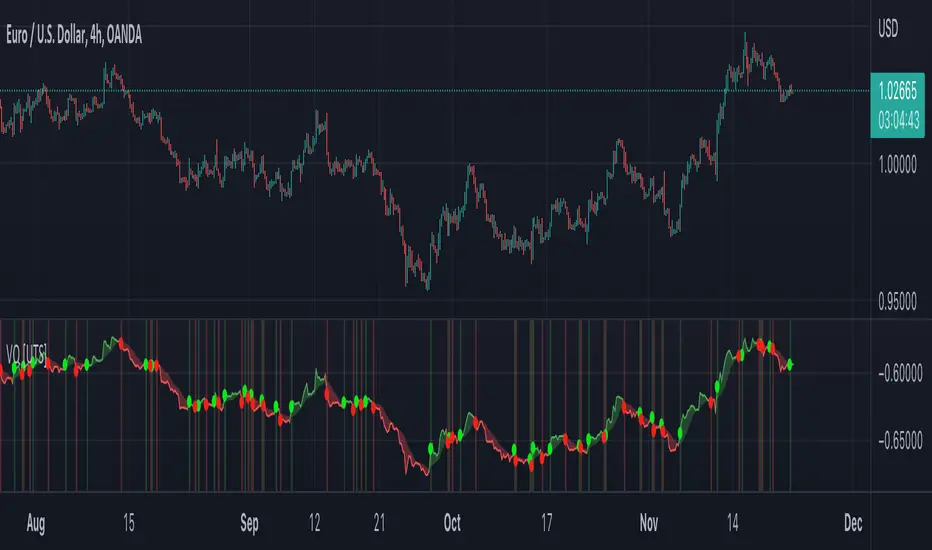This screenshot has height=550, width=932.
Task: Click the last green dot on VO indicator
Action: click(x=791, y=364)
